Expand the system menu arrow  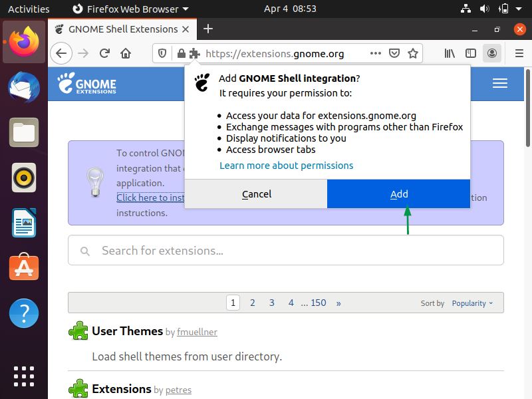(x=519, y=9)
